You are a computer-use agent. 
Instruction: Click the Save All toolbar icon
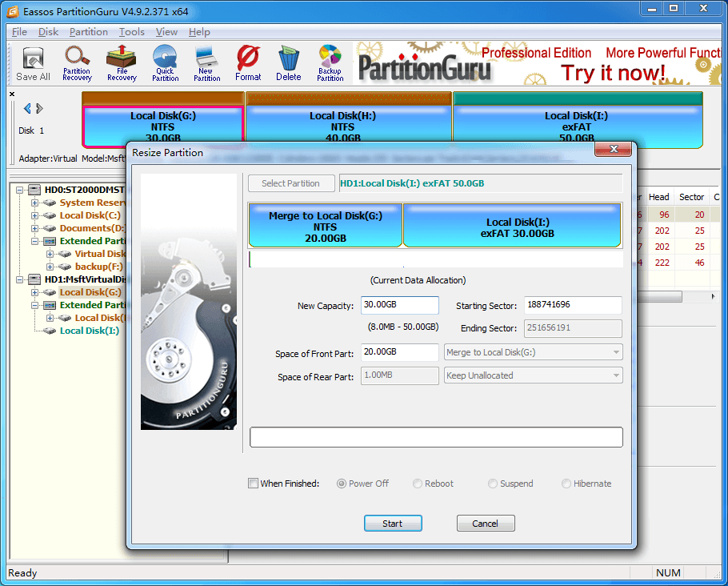point(33,64)
